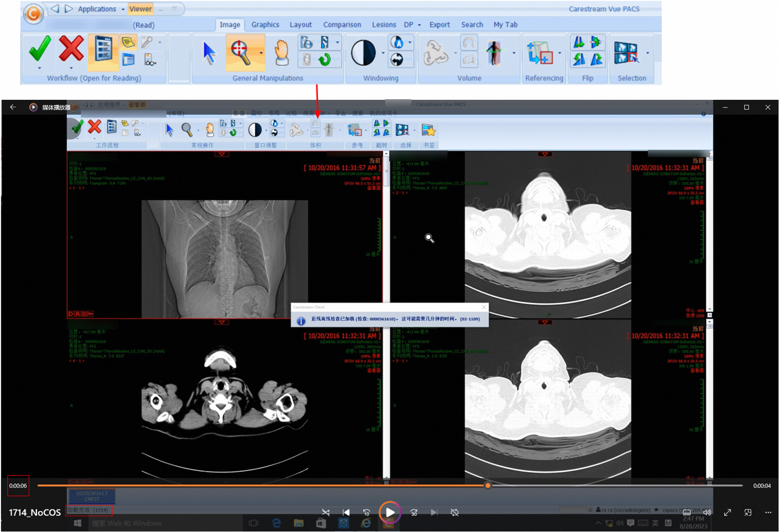Click the invert arrows icon in top Windowing group

[x=397, y=59]
